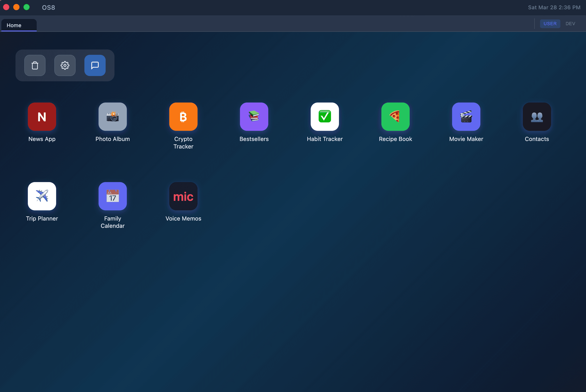Switch to USER mode

[x=550, y=23]
